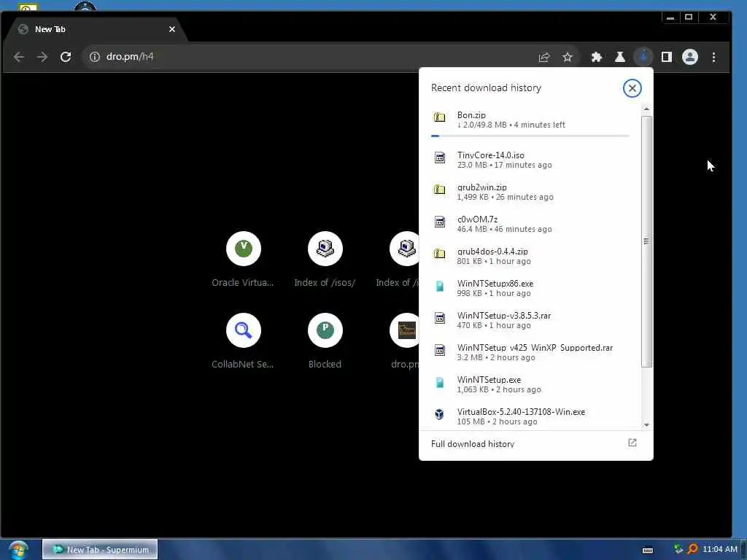Open the three-dot browser menu
This screenshot has width=747, height=560.
click(x=713, y=57)
